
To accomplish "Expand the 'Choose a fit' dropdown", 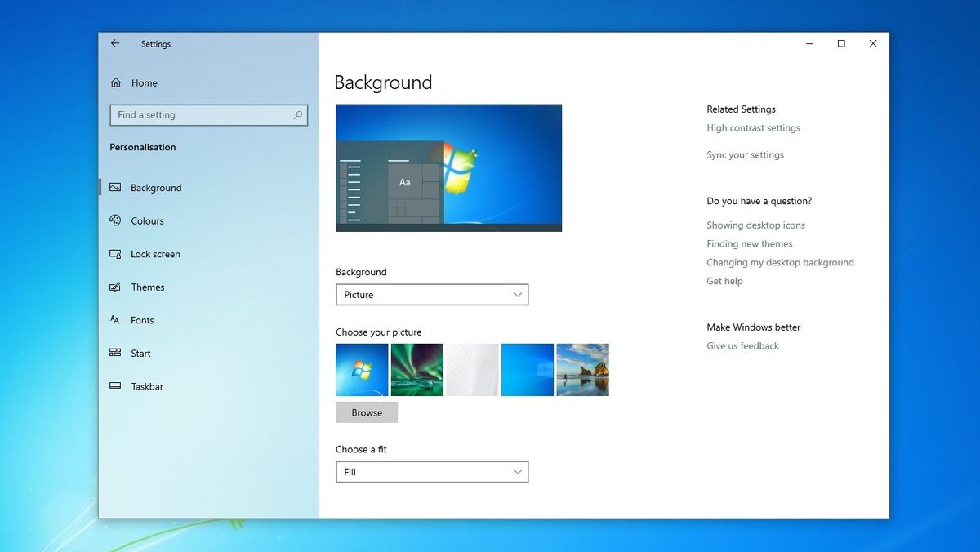I will click(432, 472).
